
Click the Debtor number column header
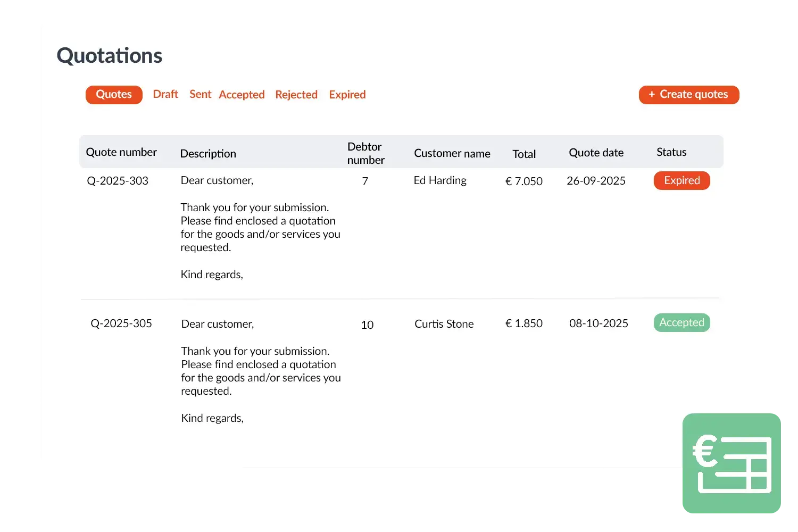[365, 153]
